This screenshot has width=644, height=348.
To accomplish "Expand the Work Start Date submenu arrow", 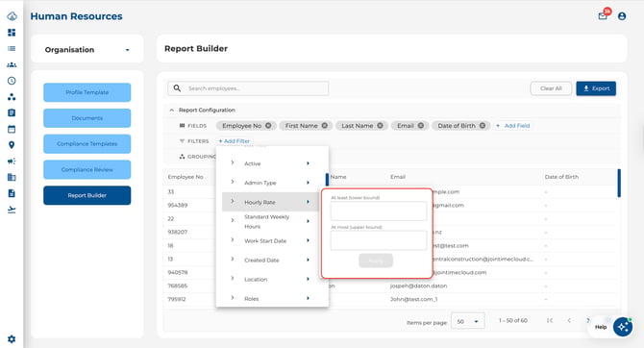I will coord(308,240).
